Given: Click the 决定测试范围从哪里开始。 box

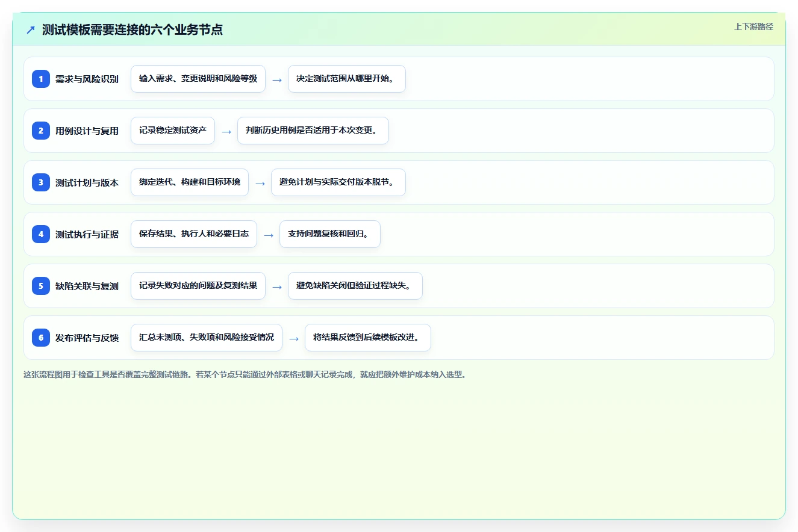Looking at the screenshot, I should point(347,79).
